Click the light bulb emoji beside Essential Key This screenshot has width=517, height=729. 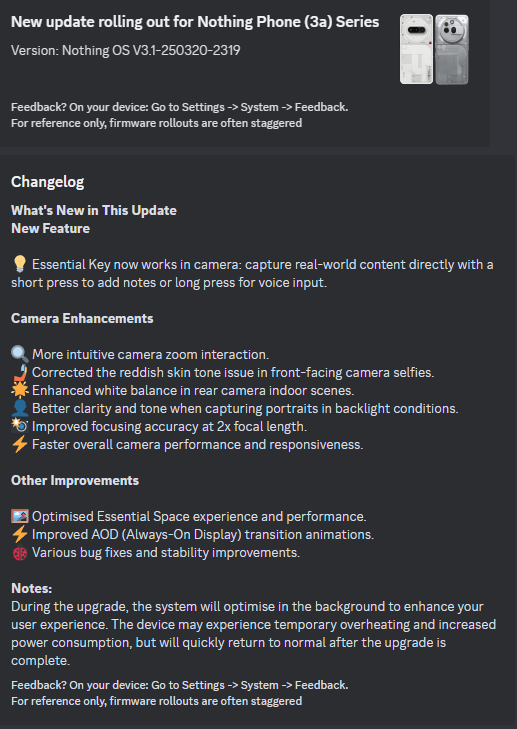click(20, 265)
